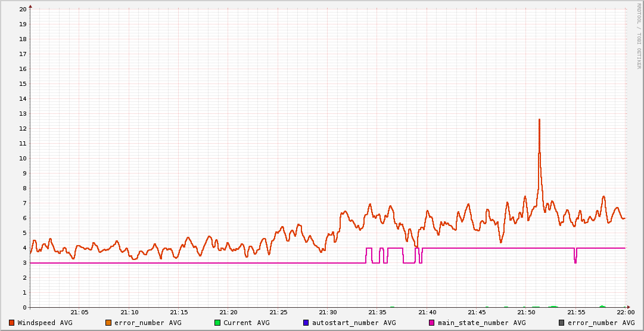The width and height of the screenshot is (644, 331).
Task: Select the 21:05 time axis label
Action: [79, 313]
